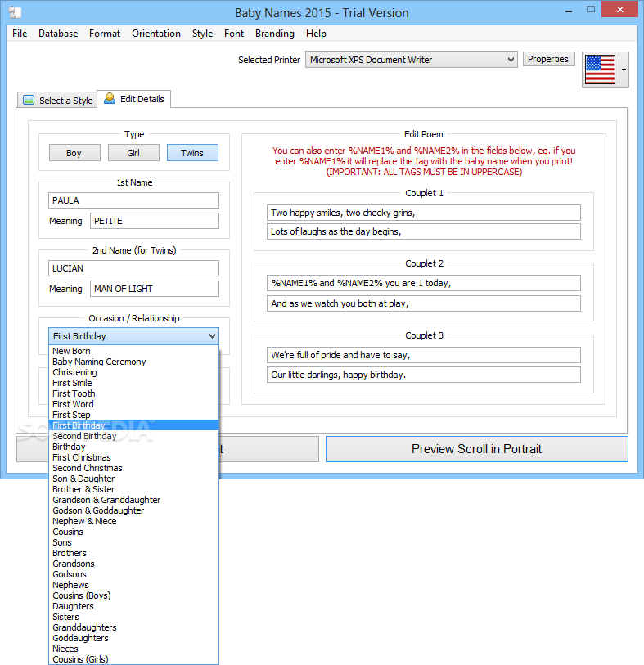The width and height of the screenshot is (644, 665).
Task: Open the Branding menu
Action: click(274, 34)
